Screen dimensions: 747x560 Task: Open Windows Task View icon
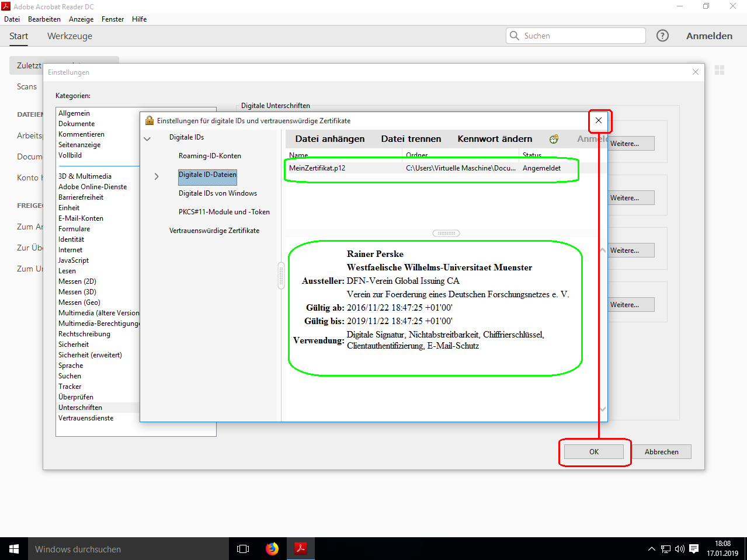pos(243,549)
